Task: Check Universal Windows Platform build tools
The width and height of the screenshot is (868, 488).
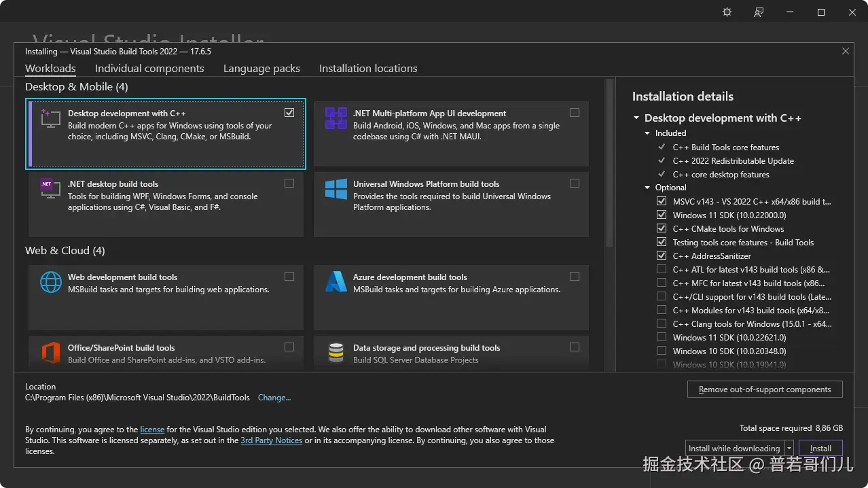Action: 575,184
